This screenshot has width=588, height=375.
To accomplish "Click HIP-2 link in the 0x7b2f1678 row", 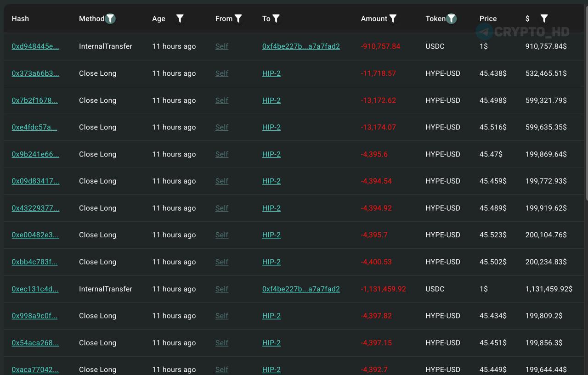I will pos(271,101).
